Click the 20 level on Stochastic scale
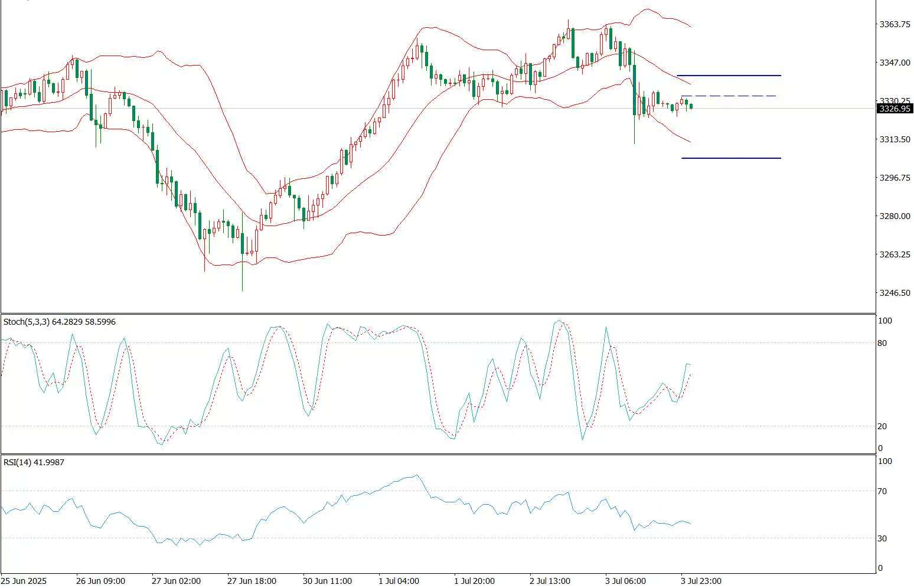This screenshot has width=914, height=588. [x=882, y=426]
